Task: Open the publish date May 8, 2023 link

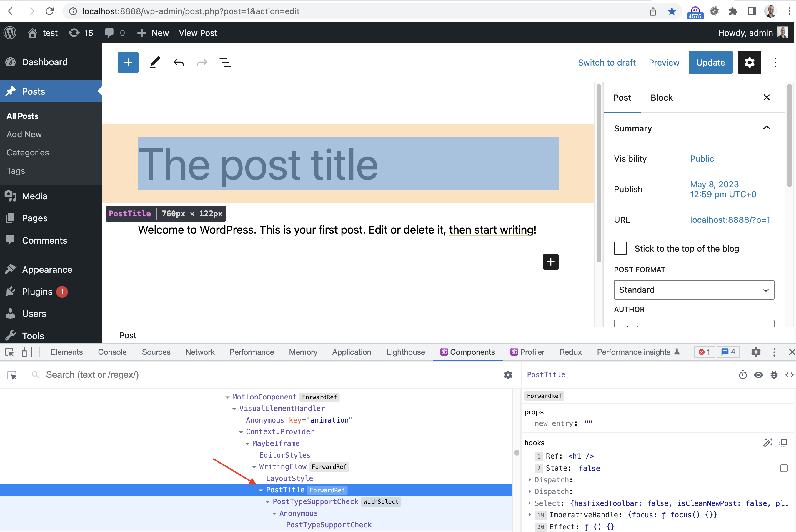Action: pos(723,189)
